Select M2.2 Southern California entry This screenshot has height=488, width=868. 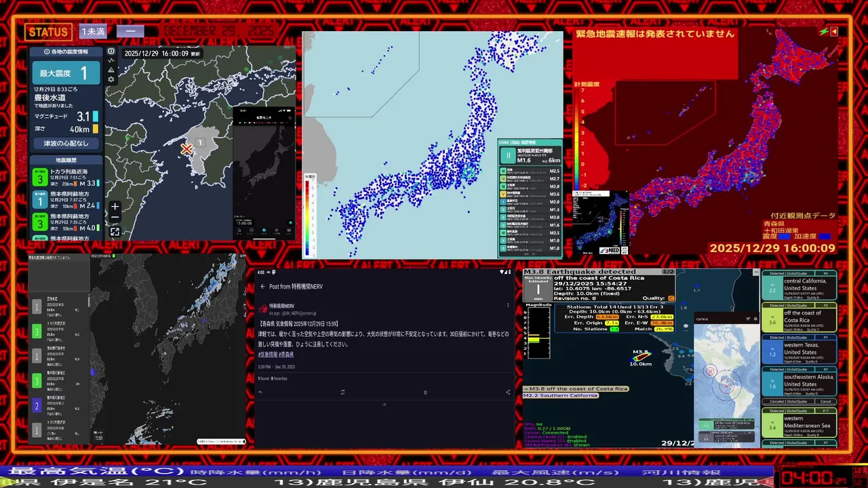point(561,396)
